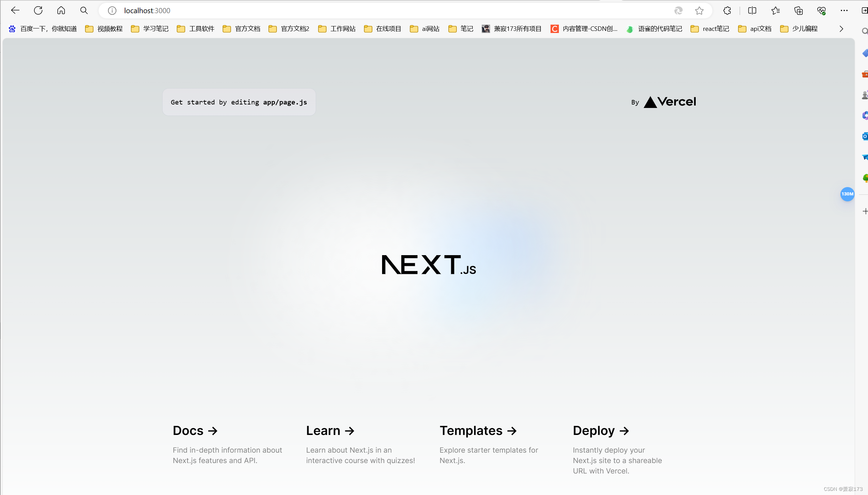Viewport: 868px width, 495px height.
Task: Select the 官方文档 bookmark tab item
Action: (241, 28)
